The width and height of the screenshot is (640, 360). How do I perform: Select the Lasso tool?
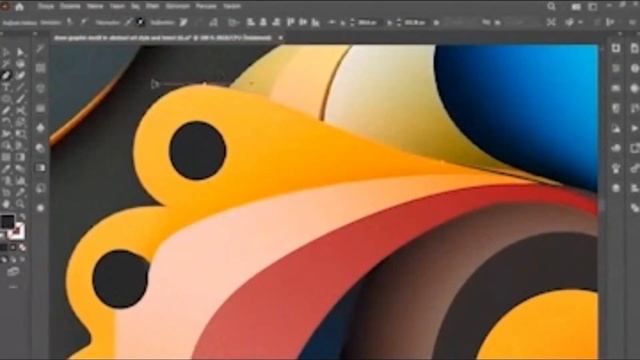pos(20,64)
